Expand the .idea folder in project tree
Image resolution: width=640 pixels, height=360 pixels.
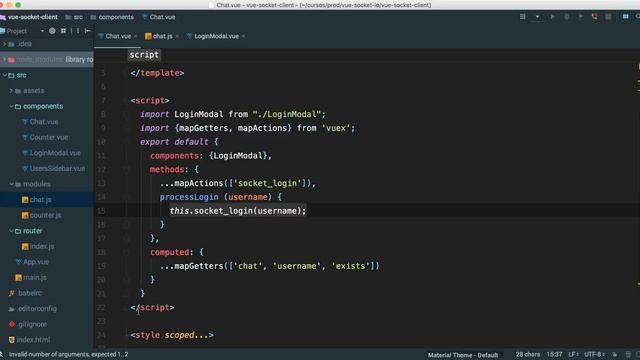point(4,44)
